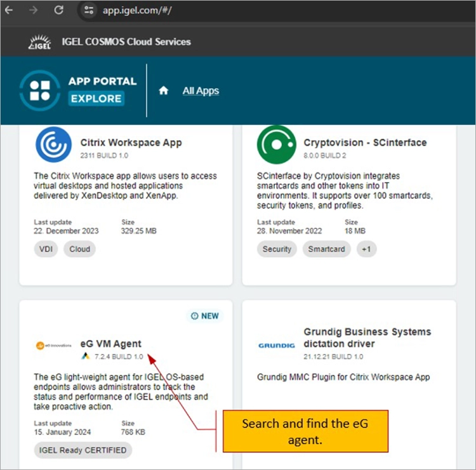476x470 pixels.
Task: Click the SCinterface by Cryptovision description text
Action: (x=345, y=190)
